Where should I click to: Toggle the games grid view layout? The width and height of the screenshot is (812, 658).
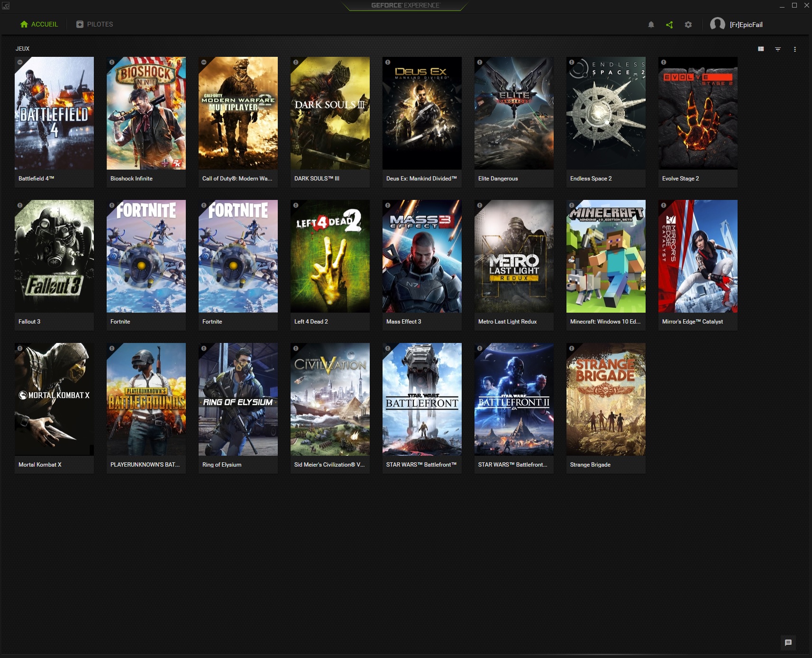click(761, 48)
